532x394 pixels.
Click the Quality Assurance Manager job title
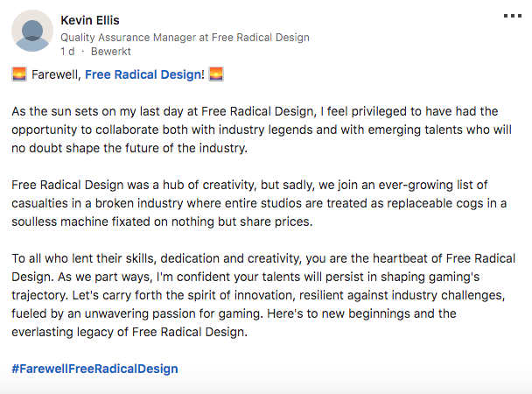(185, 38)
